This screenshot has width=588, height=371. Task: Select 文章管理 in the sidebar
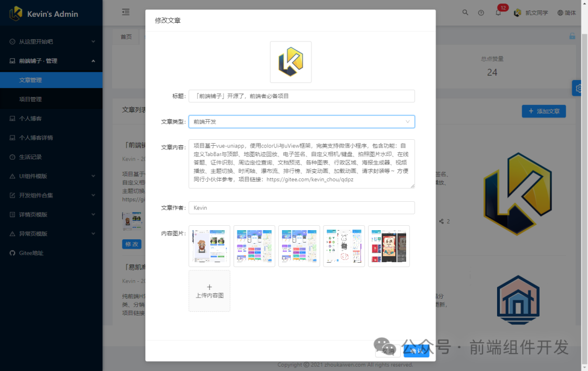(x=31, y=79)
